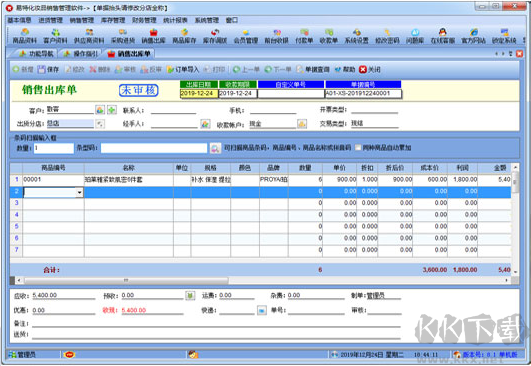The image size is (531, 366).
Task: Select 销售出库单 tab
Action: point(129,54)
